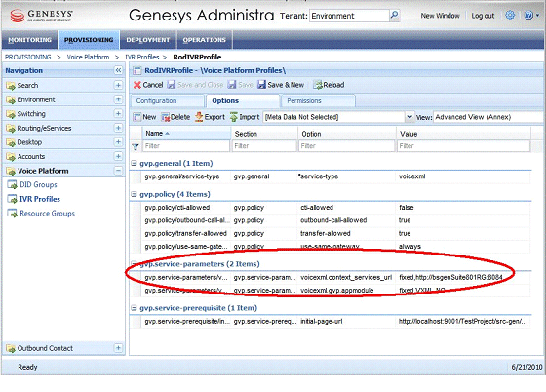
Task: Switch to the OPERATIONS tab
Action: [x=205, y=40]
